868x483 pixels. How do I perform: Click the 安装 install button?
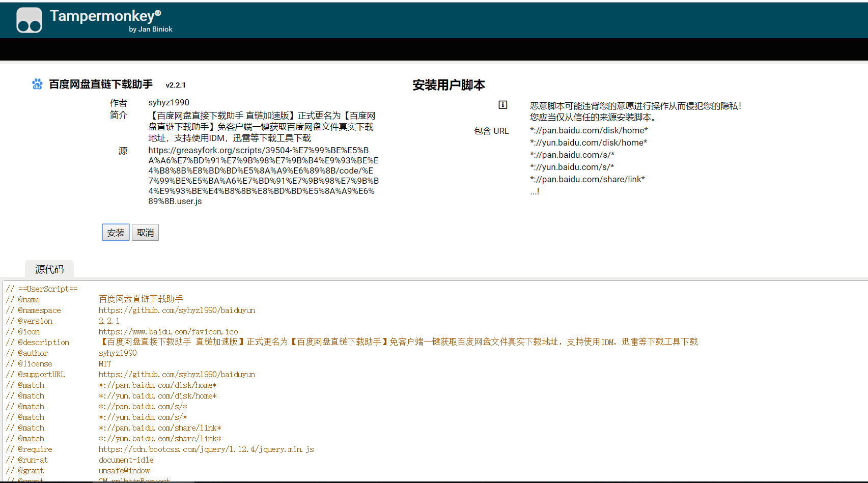pyautogui.click(x=115, y=232)
